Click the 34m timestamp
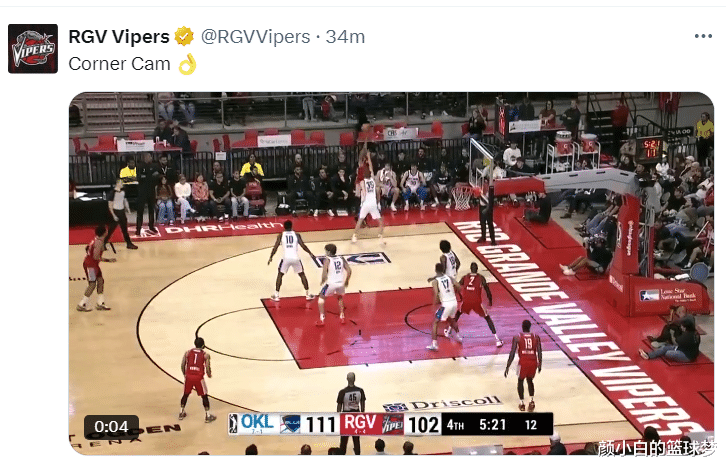This screenshot has height=468, width=726. pos(345,37)
